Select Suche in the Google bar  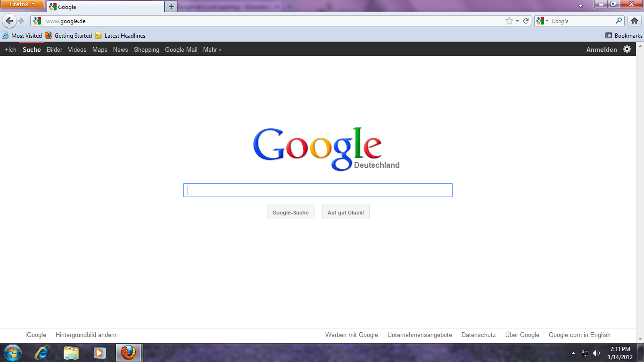click(32, 49)
